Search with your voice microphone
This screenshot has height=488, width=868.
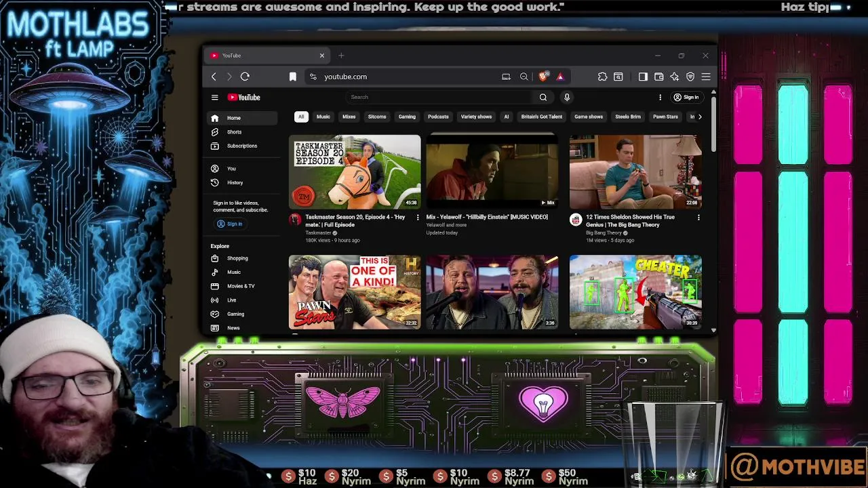pyautogui.click(x=567, y=97)
